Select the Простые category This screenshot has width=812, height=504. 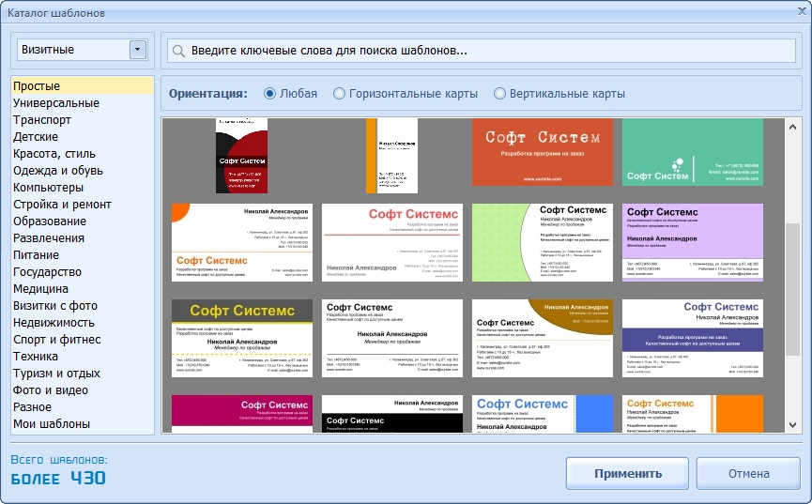38,86
